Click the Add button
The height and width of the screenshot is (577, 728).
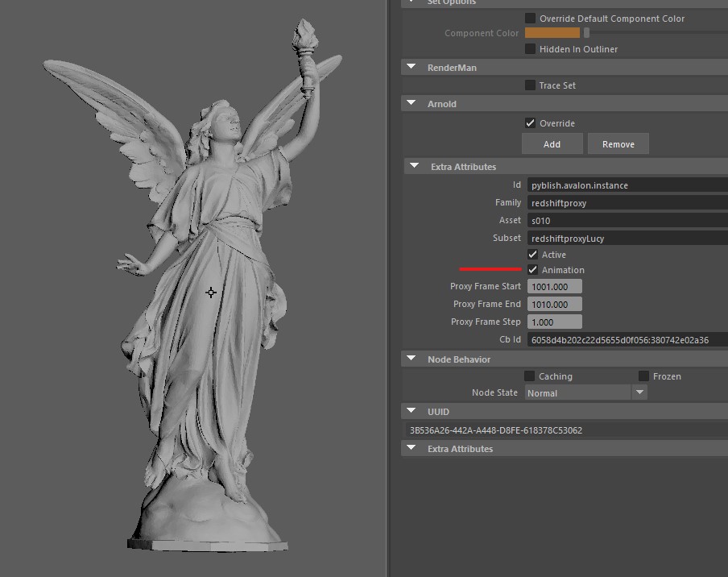552,144
